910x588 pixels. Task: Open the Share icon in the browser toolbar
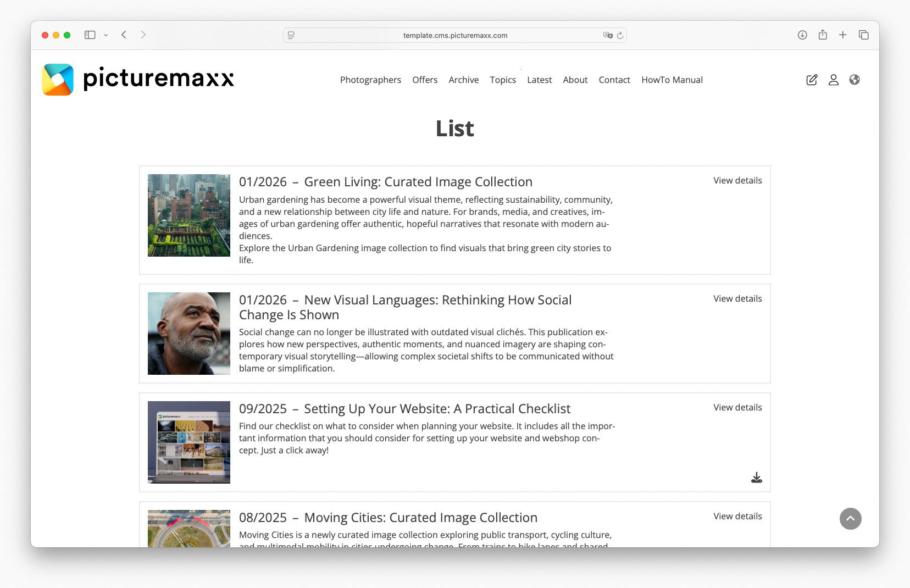click(x=823, y=35)
